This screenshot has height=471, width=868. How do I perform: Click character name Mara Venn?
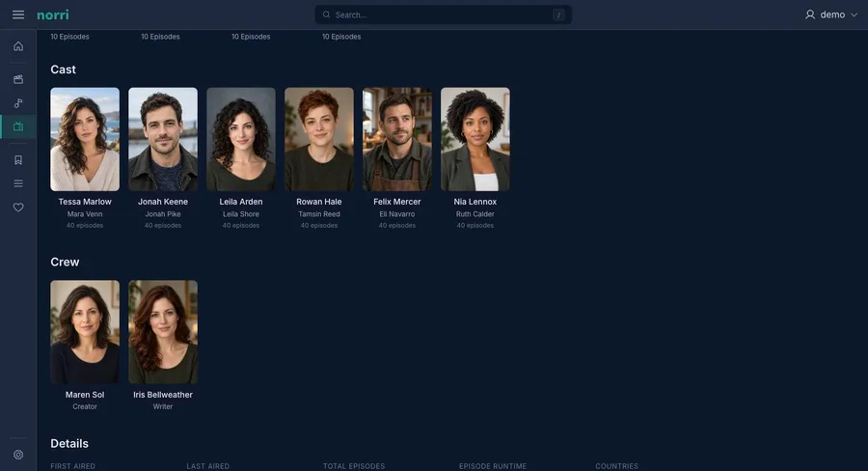[x=85, y=214]
